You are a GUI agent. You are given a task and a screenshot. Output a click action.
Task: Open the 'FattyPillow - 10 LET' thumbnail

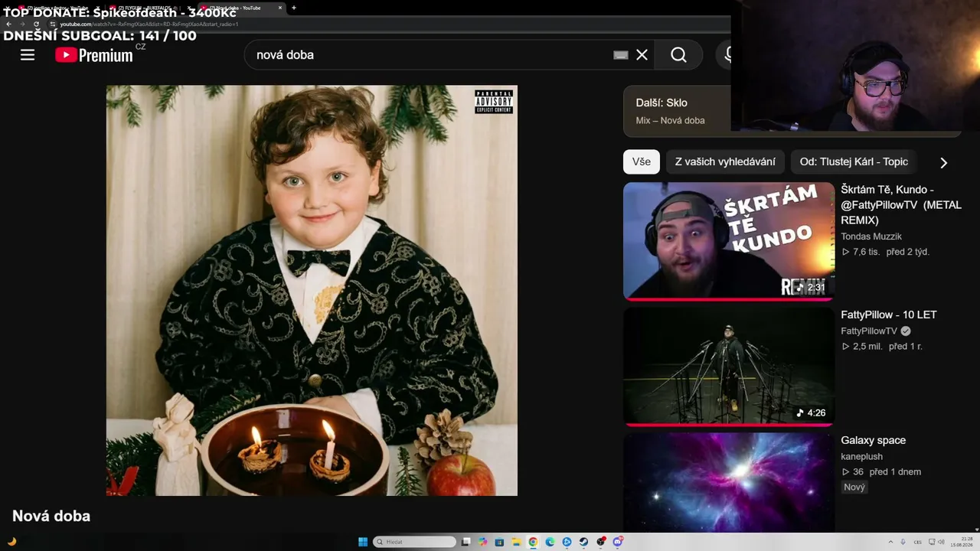729,367
